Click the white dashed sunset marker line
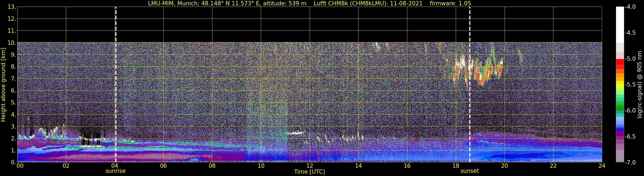Viewport: 644px width, 176px height. (x=469, y=85)
